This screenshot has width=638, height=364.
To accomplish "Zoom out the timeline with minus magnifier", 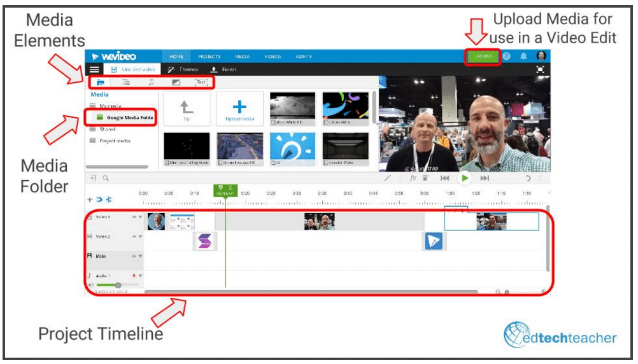I will coord(498,291).
